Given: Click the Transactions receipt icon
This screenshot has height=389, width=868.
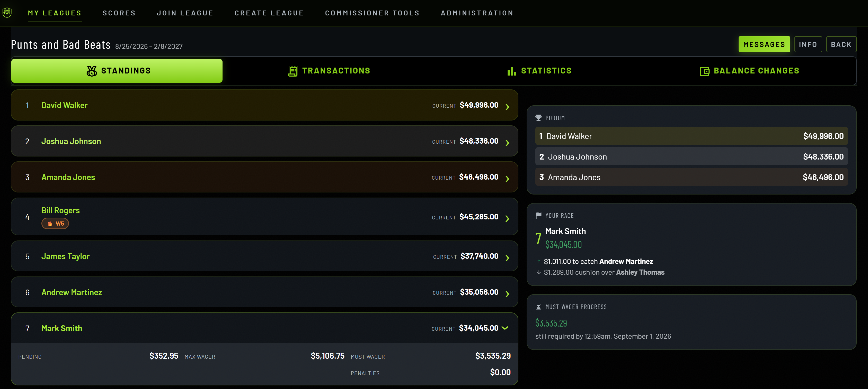Looking at the screenshot, I should tap(293, 71).
